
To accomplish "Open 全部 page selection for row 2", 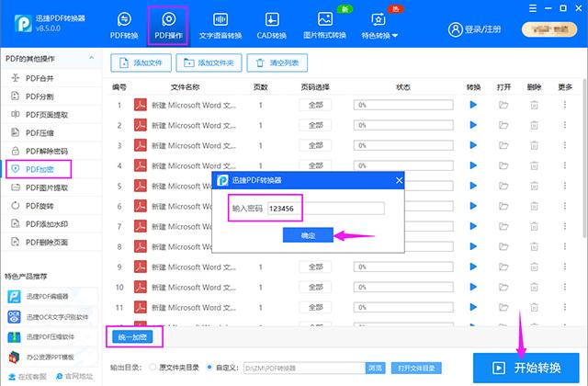I will [315, 125].
